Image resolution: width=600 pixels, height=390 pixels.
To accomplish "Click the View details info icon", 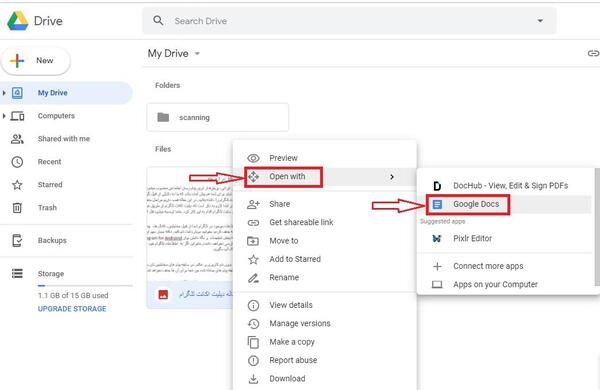I will coord(253,305).
